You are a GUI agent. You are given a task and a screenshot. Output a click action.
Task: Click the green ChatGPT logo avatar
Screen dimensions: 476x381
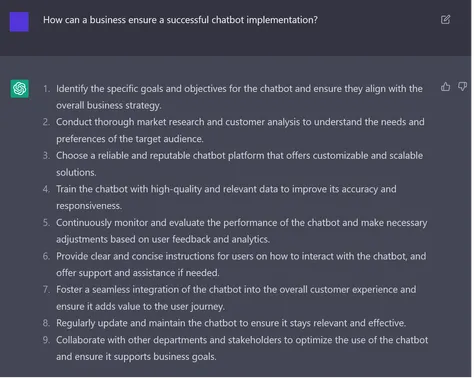[19, 89]
